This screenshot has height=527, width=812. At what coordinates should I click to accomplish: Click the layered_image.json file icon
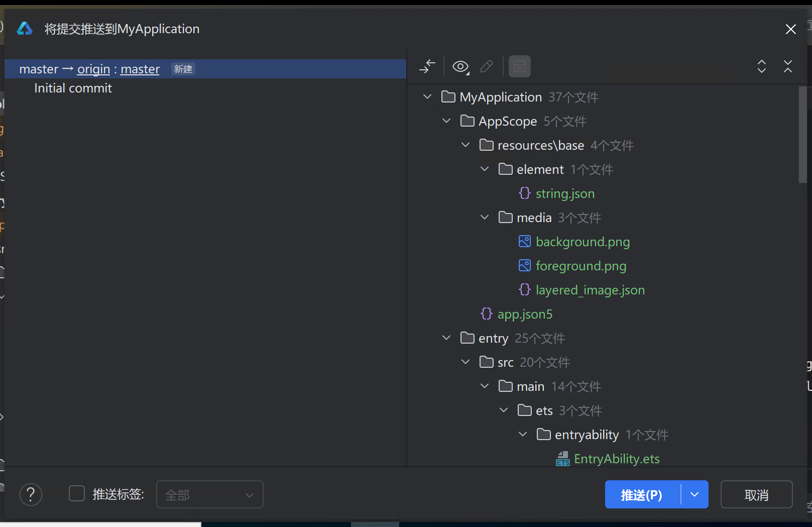tap(525, 289)
